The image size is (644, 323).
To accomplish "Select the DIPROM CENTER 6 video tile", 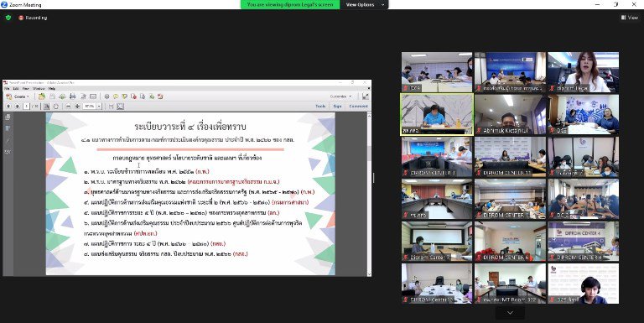I will 510,242.
